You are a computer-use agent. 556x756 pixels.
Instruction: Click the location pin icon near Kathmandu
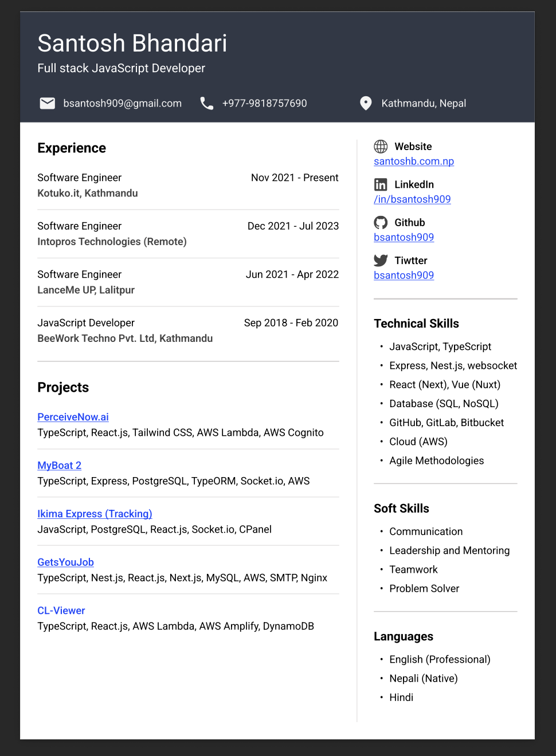pyautogui.click(x=366, y=103)
